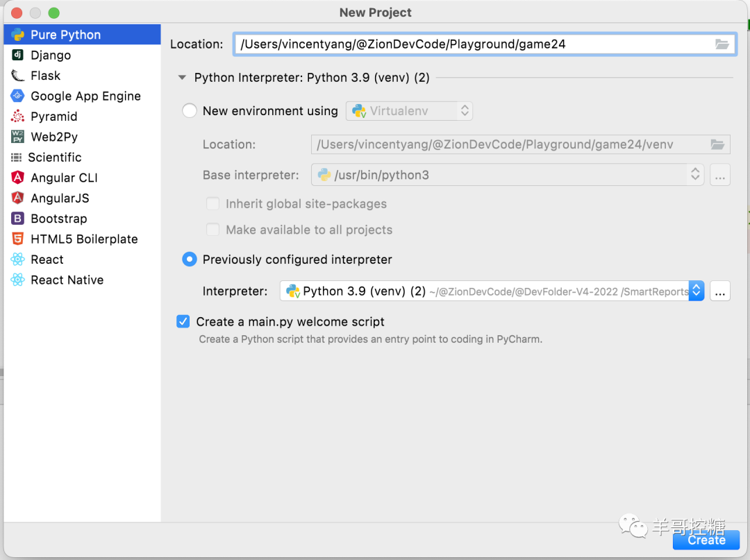Image resolution: width=750 pixels, height=560 pixels.
Task: Select Google App Engine project type label
Action: click(85, 96)
